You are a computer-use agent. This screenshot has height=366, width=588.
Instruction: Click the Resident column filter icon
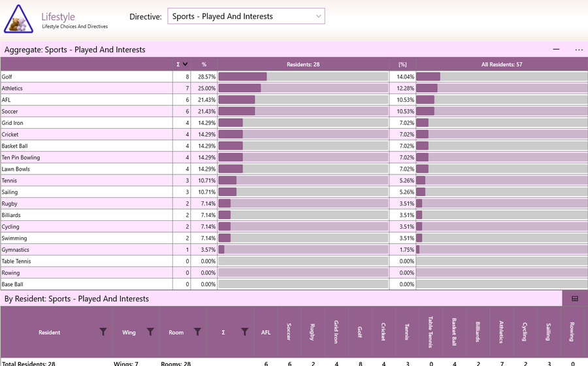coord(103,332)
